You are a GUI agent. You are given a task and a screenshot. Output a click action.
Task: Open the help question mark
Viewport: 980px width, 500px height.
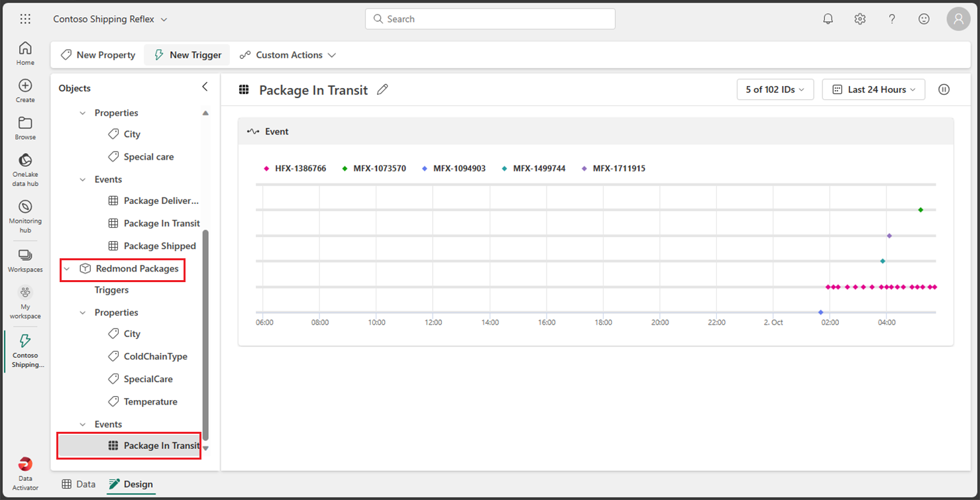click(x=892, y=19)
